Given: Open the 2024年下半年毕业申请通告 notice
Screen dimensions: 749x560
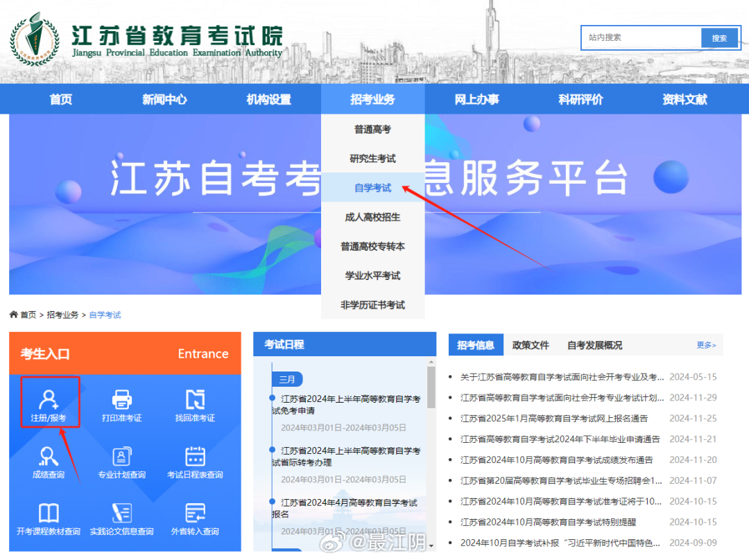Looking at the screenshot, I should pos(560,439).
